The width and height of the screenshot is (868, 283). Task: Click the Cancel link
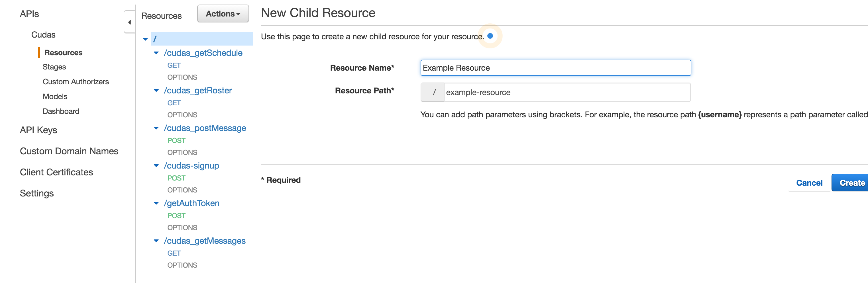click(x=809, y=183)
